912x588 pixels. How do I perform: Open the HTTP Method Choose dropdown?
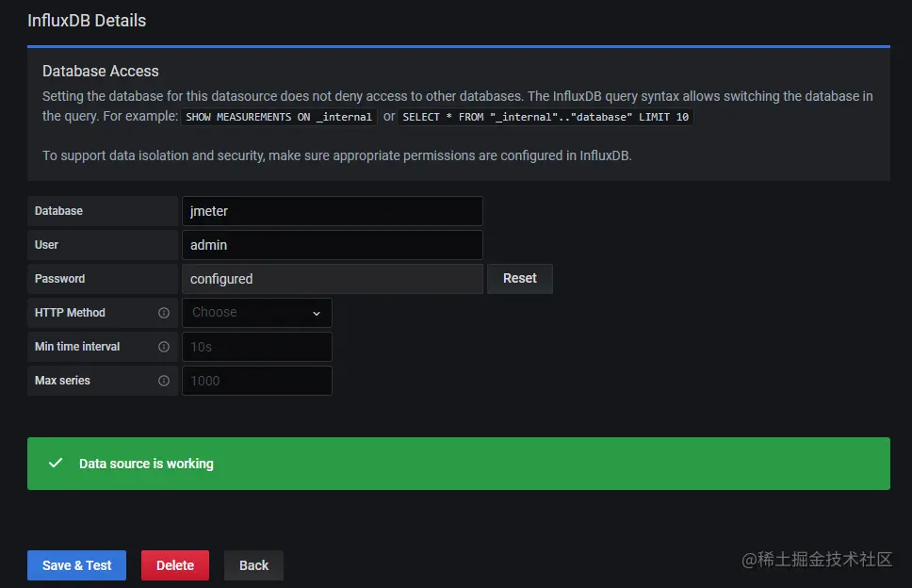257,313
